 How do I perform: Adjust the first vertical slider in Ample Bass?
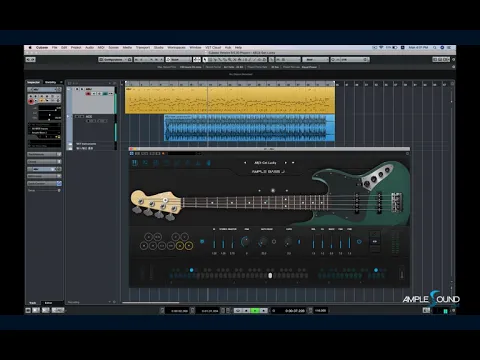click(x=214, y=241)
